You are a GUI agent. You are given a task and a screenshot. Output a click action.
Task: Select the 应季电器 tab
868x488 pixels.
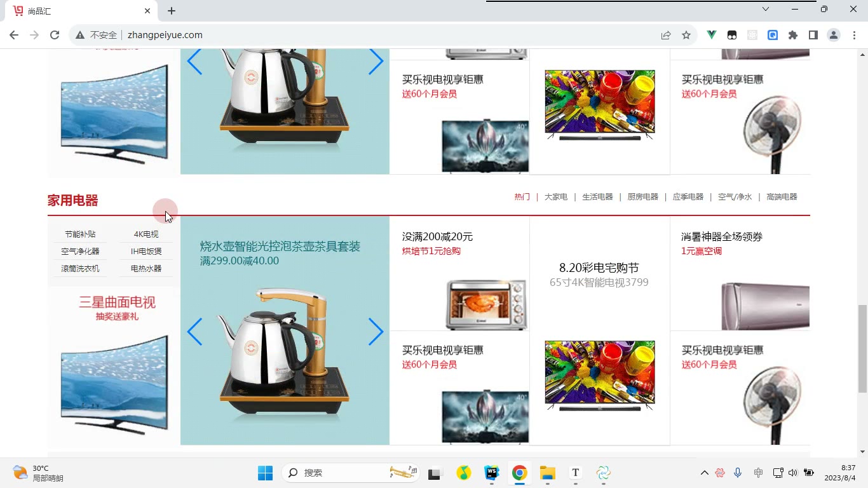[x=688, y=197]
